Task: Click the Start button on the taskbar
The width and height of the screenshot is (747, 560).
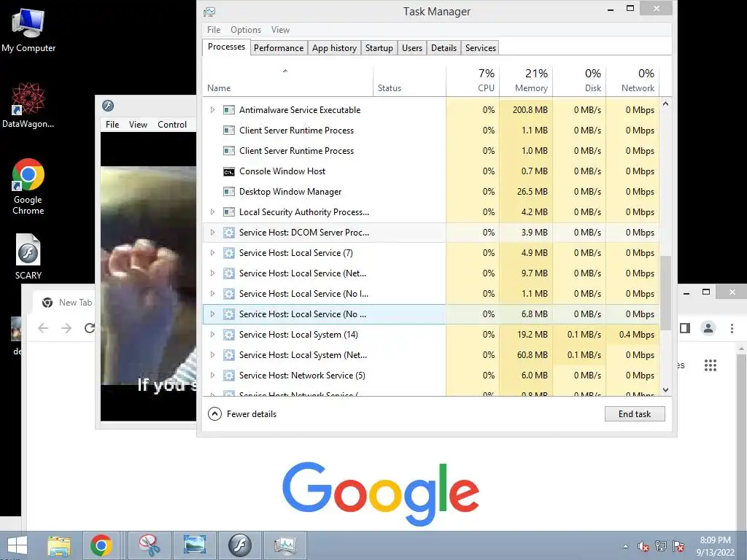Action: 18,545
